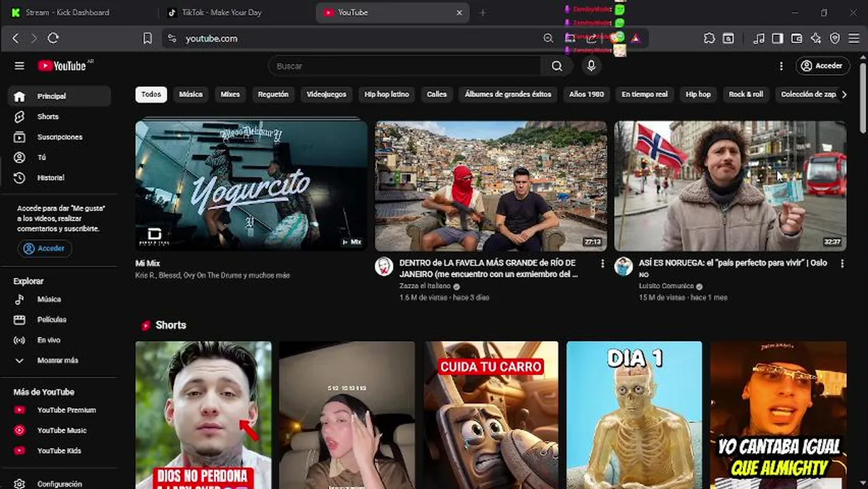This screenshot has height=489, width=868.
Task: Open Luisito Comunica channel link
Action: [666, 286]
